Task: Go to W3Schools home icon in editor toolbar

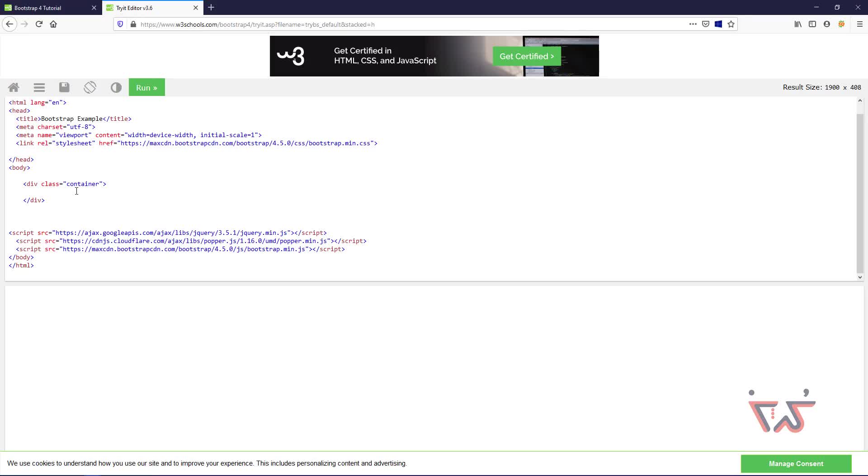Action: [x=14, y=87]
